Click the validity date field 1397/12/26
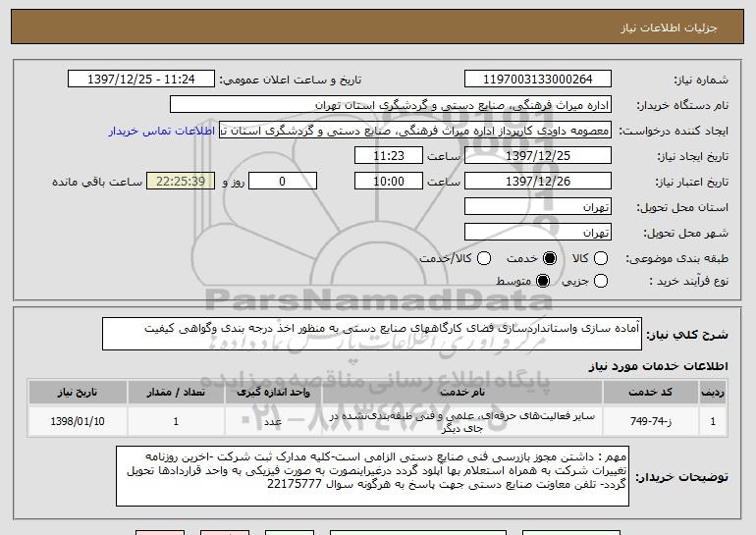Image resolution: width=756 pixels, height=535 pixels. (x=538, y=182)
